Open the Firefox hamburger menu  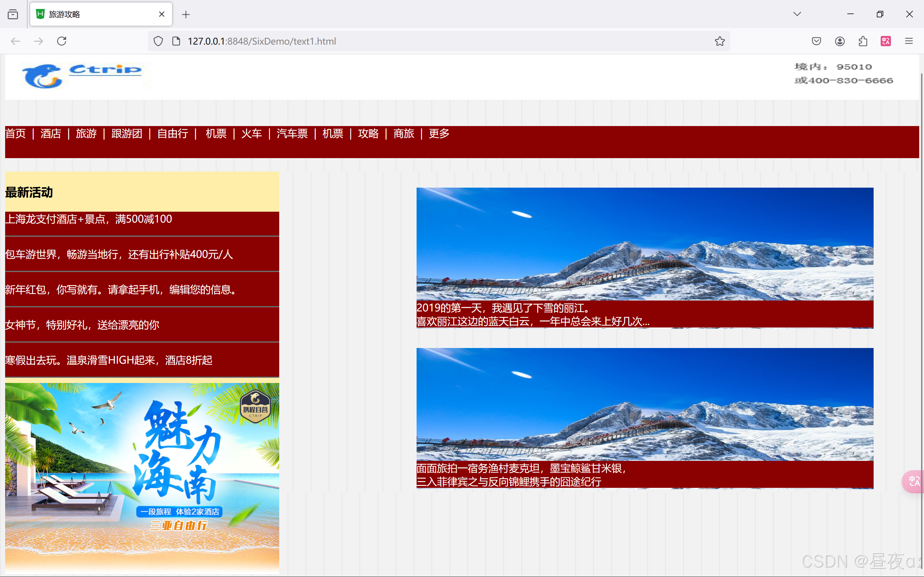[x=909, y=41]
